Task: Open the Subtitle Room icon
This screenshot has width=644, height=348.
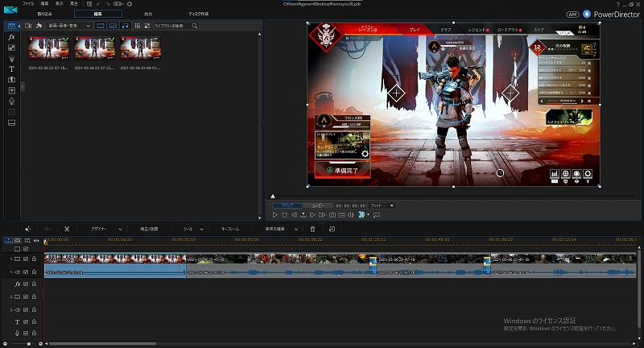Action: click(x=11, y=122)
